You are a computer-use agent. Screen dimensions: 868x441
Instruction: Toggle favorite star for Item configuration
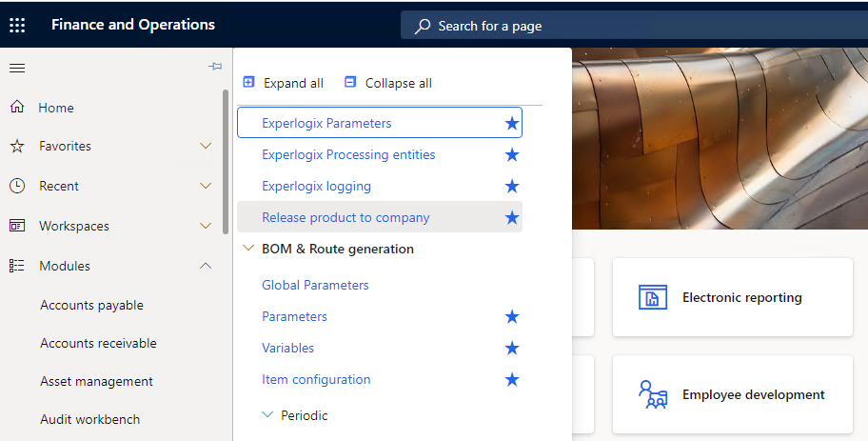tap(512, 379)
